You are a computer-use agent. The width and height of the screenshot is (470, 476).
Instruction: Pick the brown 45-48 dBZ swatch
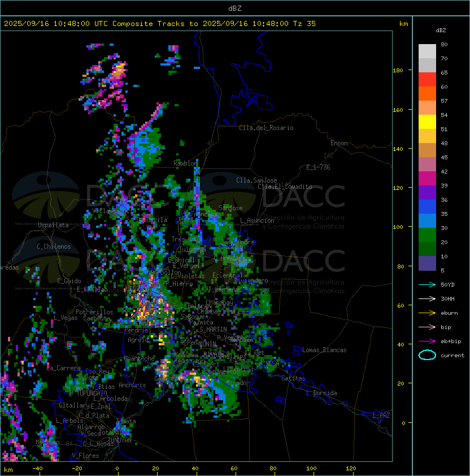(427, 150)
